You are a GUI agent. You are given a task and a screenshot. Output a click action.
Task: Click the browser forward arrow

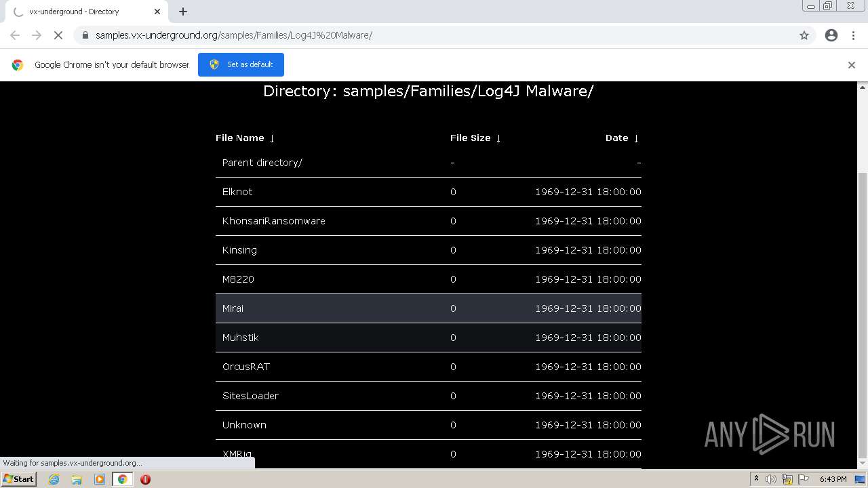click(37, 35)
